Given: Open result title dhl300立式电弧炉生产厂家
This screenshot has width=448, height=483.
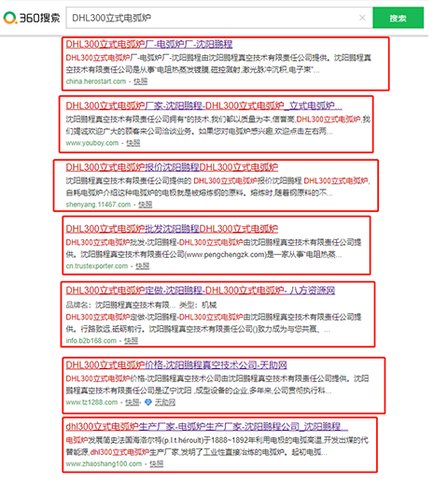Looking at the screenshot, I should point(206,426).
